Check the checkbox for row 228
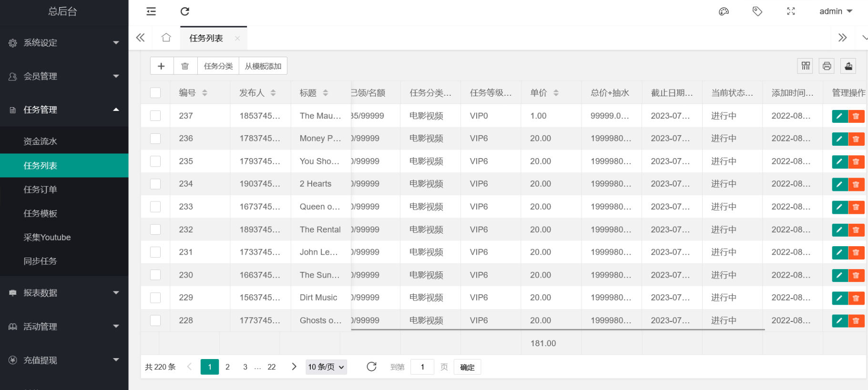Screen dimensions: 868x390 coord(155,320)
